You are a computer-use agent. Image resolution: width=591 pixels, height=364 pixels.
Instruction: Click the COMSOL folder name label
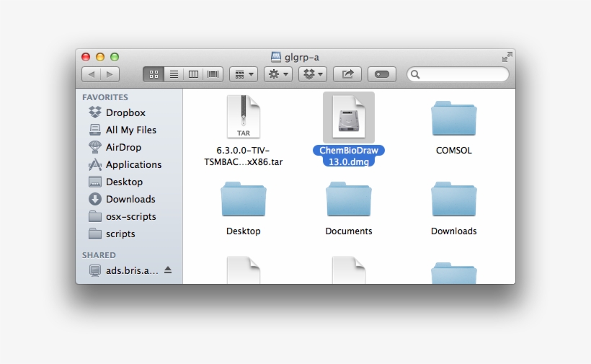click(454, 151)
